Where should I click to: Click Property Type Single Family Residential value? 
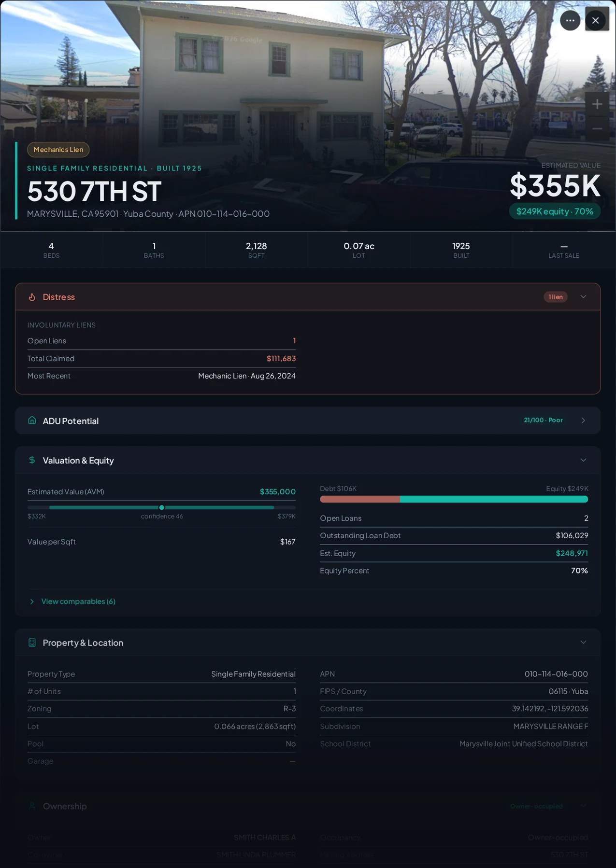point(253,674)
